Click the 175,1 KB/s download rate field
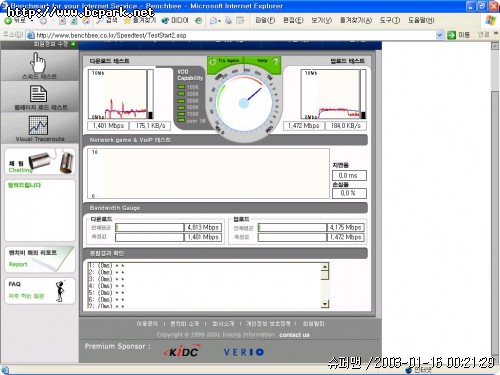Screen dimensions: 500x375 click(150, 126)
